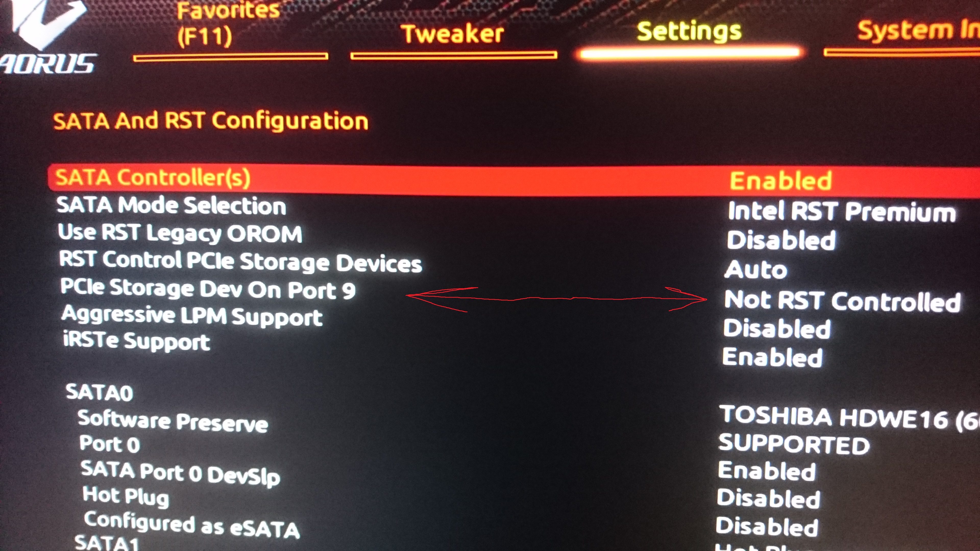980x551 pixels.
Task: Toggle iRSTe Support Enabled value
Action: 772,357
